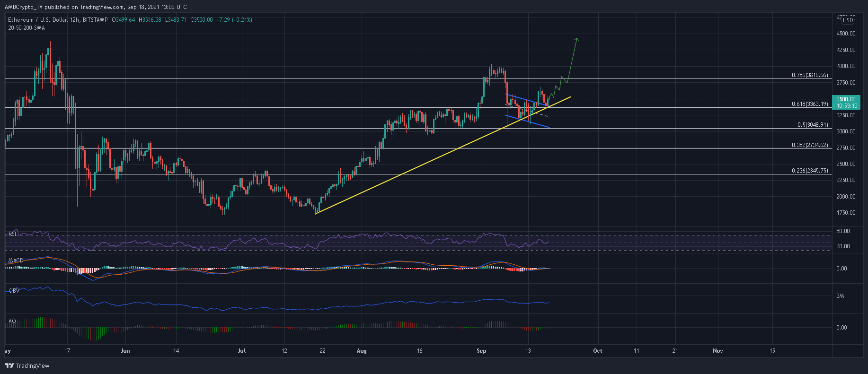868x374 pixels.
Task: Click the 2000.00 price axis label
Action: [846, 197]
